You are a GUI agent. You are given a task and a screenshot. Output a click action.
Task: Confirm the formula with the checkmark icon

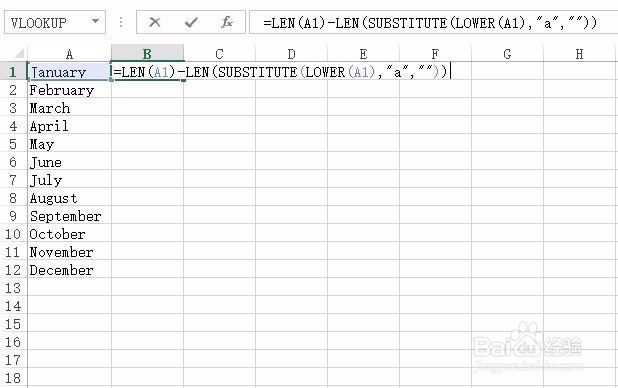[x=191, y=22]
